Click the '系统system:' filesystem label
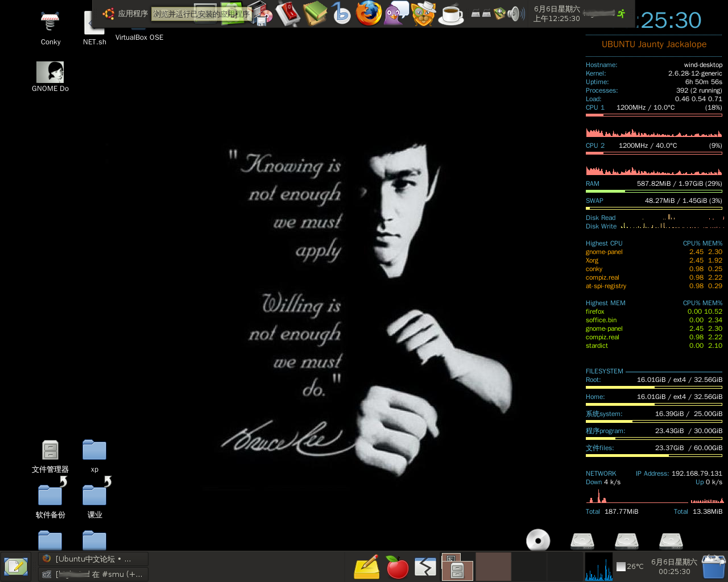728x582 pixels. [x=604, y=414]
